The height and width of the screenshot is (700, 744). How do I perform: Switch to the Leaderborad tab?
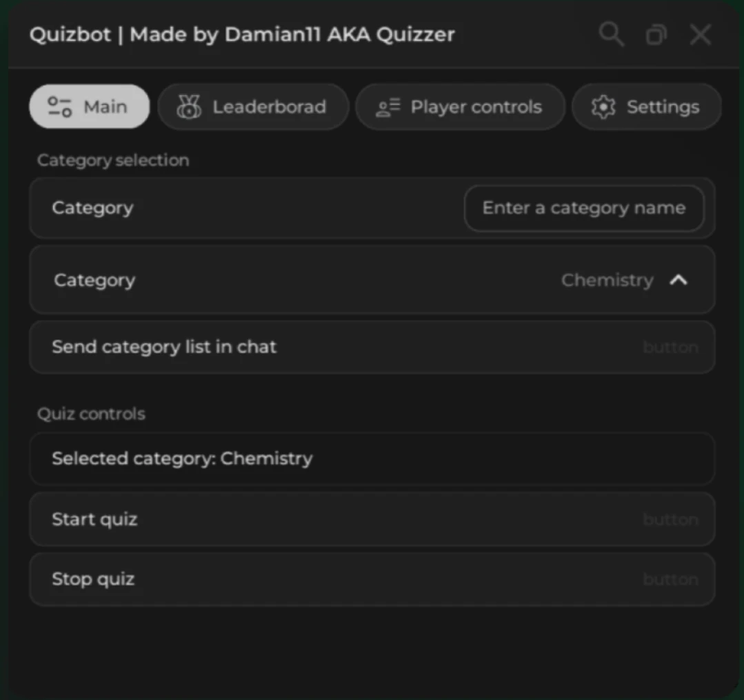[x=253, y=107]
